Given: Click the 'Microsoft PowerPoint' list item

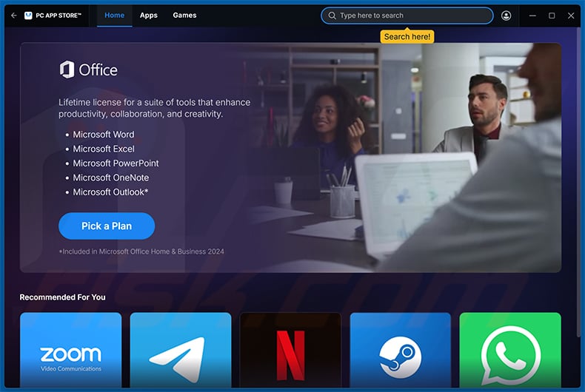Looking at the screenshot, I should (x=116, y=163).
